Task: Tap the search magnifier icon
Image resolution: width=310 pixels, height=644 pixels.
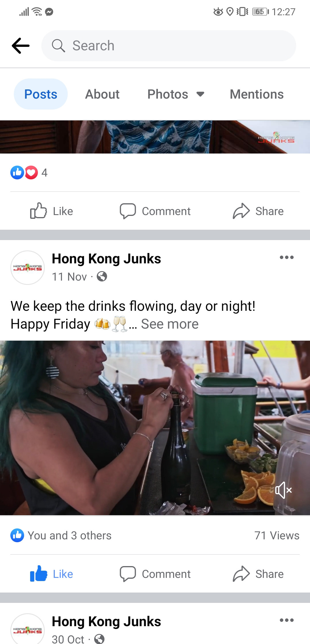Action: pyautogui.click(x=59, y=46)
